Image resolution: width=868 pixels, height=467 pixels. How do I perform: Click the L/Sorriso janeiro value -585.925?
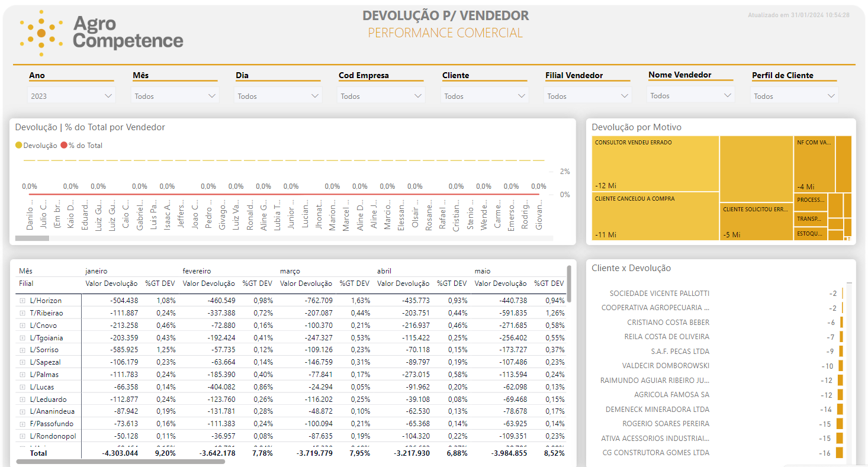click(x=124, y=350)
